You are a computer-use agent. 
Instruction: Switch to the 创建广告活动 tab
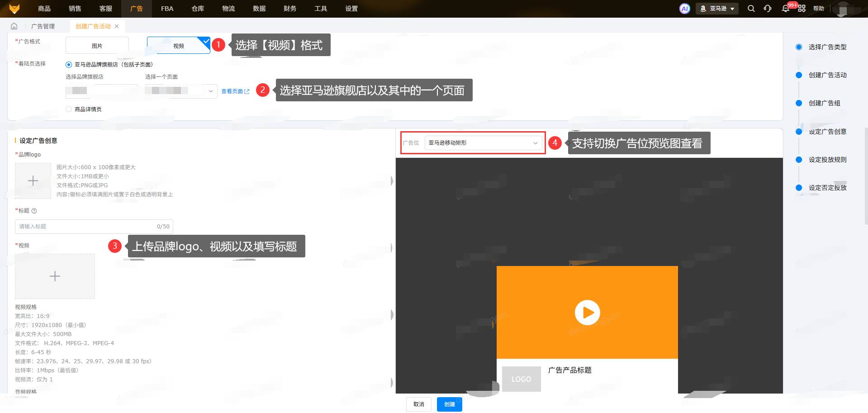[x=93, y=26]
